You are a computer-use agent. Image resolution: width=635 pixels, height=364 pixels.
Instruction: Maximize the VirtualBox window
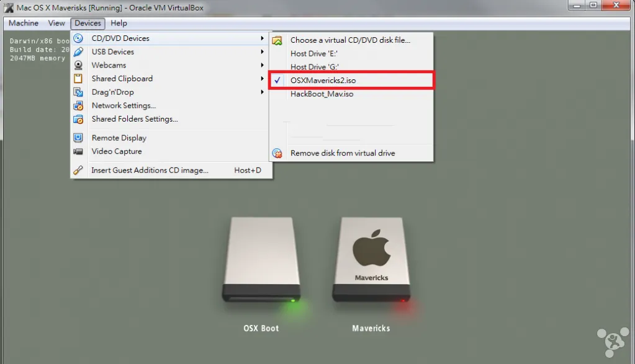[593, 5]
